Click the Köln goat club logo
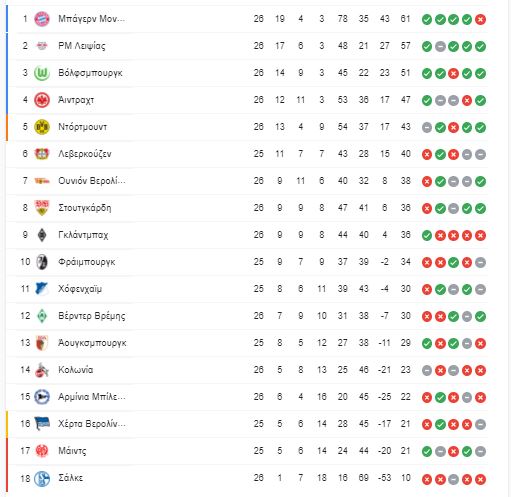 (42, 370)
